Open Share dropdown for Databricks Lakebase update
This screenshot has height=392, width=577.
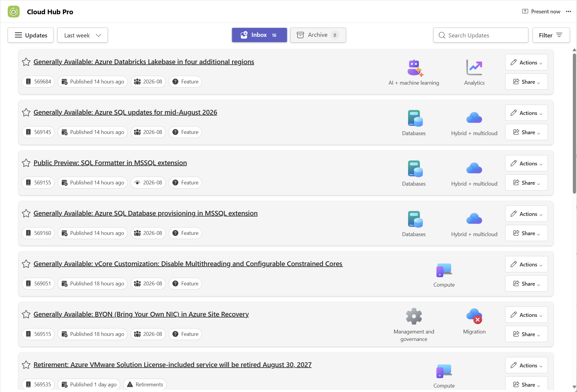tap(527, 82)
